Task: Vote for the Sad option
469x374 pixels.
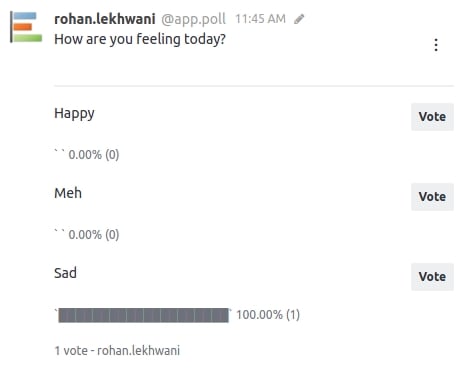Action: pyautogui.click(x=432, y=277)
